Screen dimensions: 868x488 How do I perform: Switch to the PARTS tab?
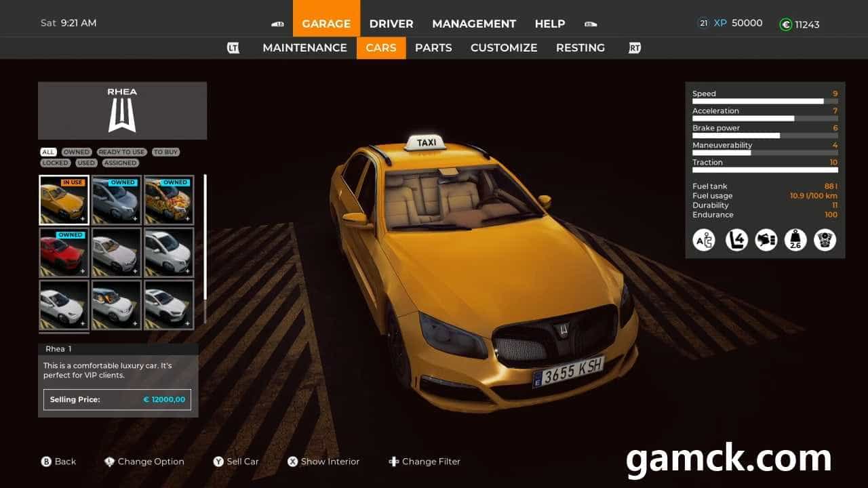433,48
